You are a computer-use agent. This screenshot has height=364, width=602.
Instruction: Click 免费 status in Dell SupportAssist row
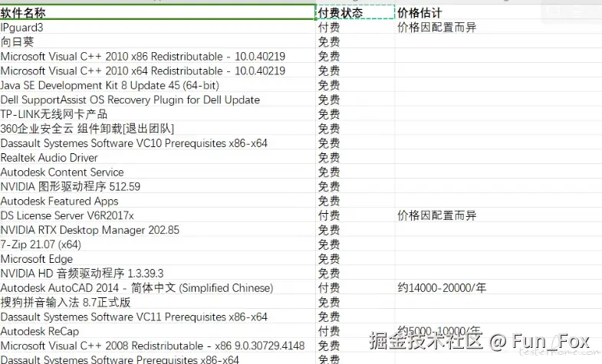pyautogui.click(x=355, y=100)
